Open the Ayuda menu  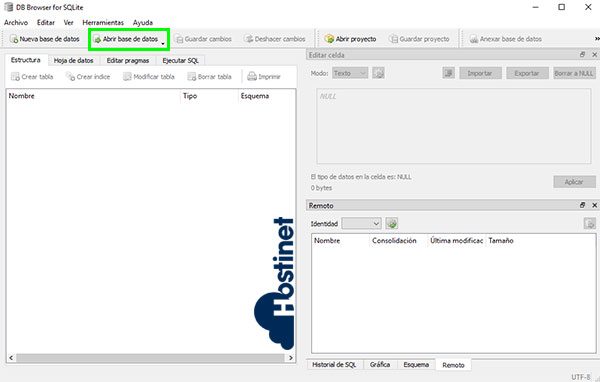[x=143, y=23]
